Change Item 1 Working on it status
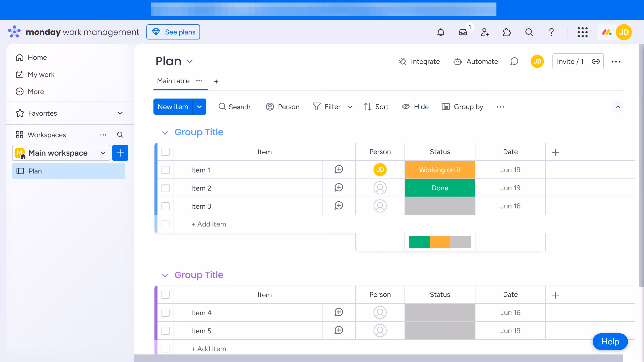644x362 pixels. click(x=440, y=170)
